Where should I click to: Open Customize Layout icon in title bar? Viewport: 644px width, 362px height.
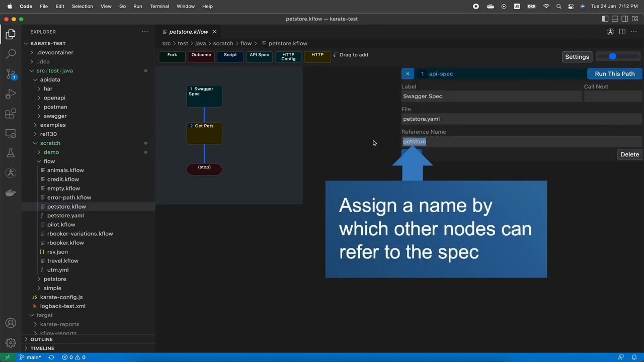(x=634, y=19)
